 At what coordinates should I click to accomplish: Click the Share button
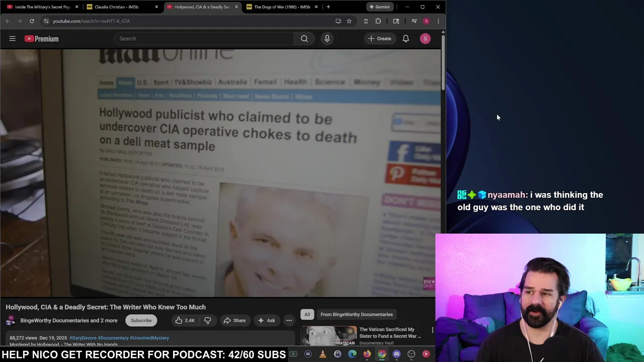pos(234,320)
